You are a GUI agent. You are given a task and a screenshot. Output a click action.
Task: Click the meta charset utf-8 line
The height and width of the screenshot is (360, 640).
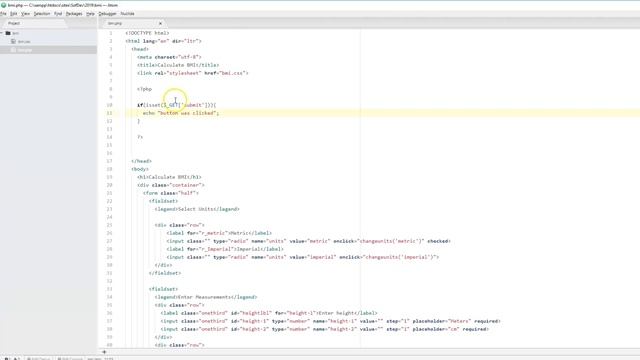tap(169, 57)
